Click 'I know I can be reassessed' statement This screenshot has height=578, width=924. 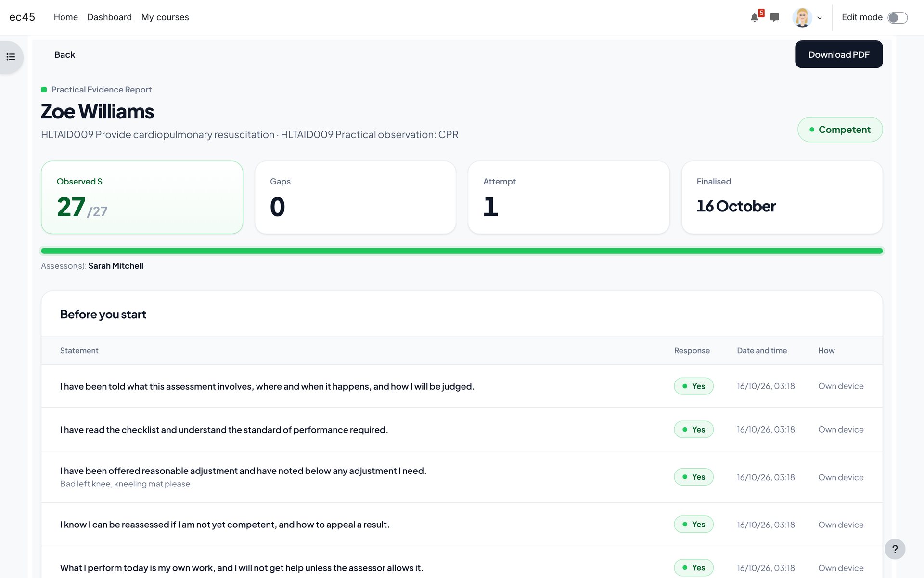(225, 525)
